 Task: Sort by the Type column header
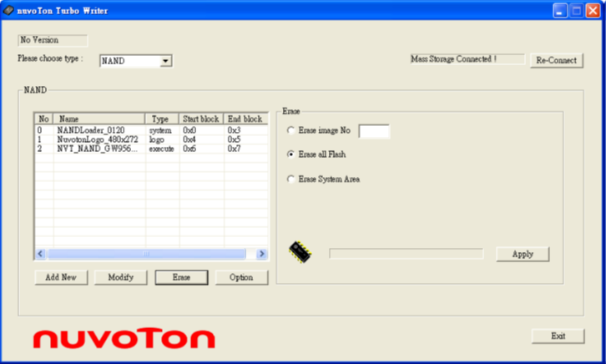tap(162, 119)
